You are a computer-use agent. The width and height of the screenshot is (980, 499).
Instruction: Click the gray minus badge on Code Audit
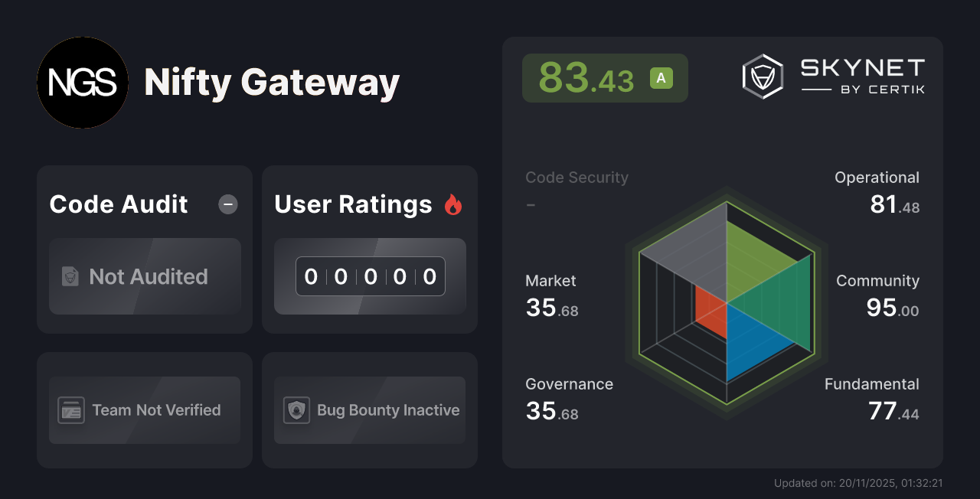[x=227, y=204]
